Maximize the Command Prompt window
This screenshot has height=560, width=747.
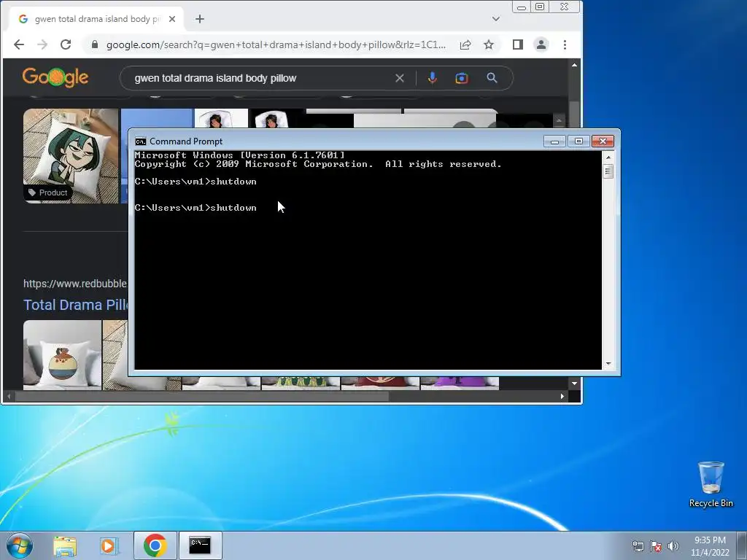578,141
